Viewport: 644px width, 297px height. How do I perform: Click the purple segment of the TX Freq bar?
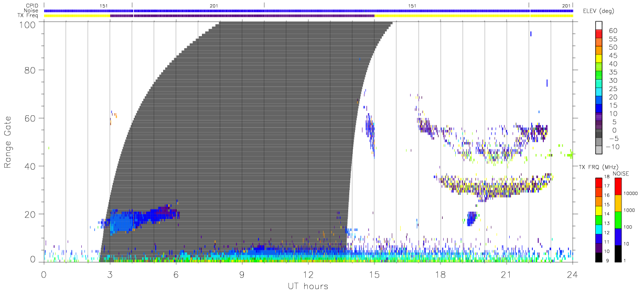coord(242,16)
